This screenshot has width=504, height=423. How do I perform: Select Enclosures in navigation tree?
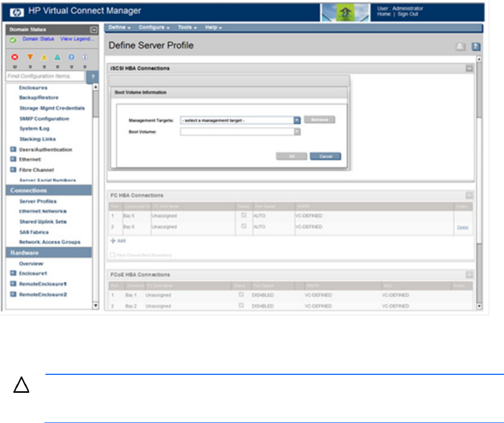click(33, 88)
